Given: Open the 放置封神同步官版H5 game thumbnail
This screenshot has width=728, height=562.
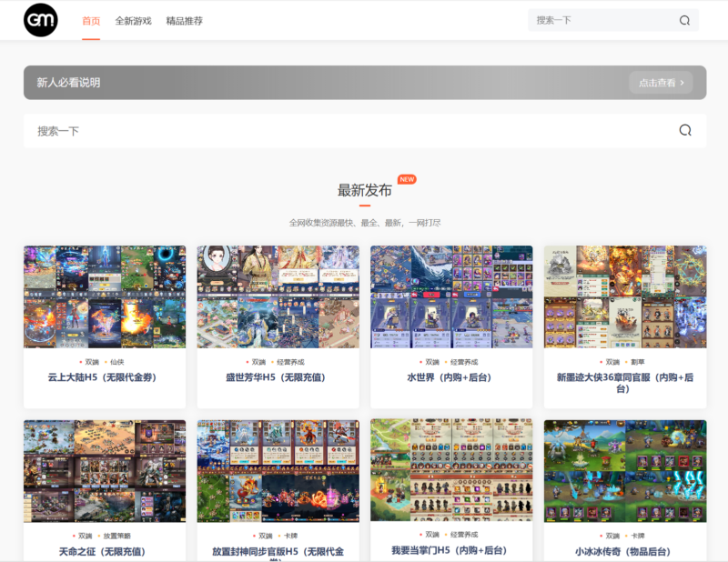Looking at the screenshot, I should [x=278, y=471].
